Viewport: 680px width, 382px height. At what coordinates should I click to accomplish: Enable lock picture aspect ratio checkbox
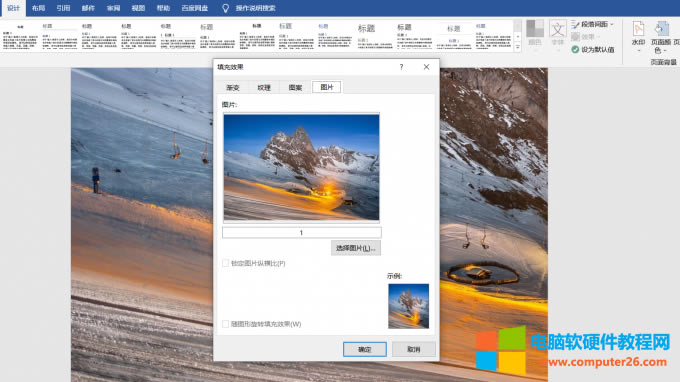pyautogui.click(x=225, y=263)
